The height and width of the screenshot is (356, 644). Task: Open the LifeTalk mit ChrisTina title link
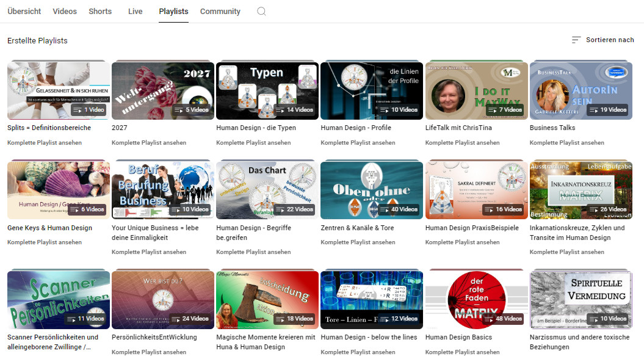point(458,128)
